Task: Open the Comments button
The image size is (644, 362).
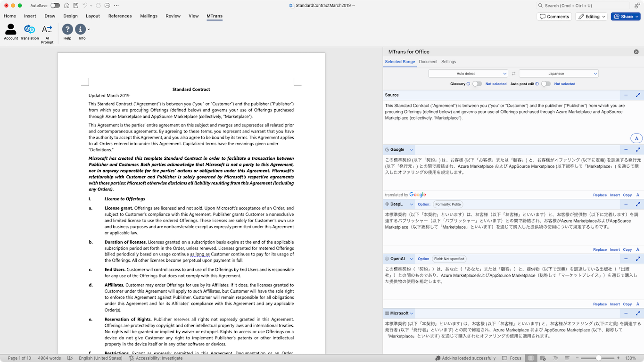Action: click(554, 16)
